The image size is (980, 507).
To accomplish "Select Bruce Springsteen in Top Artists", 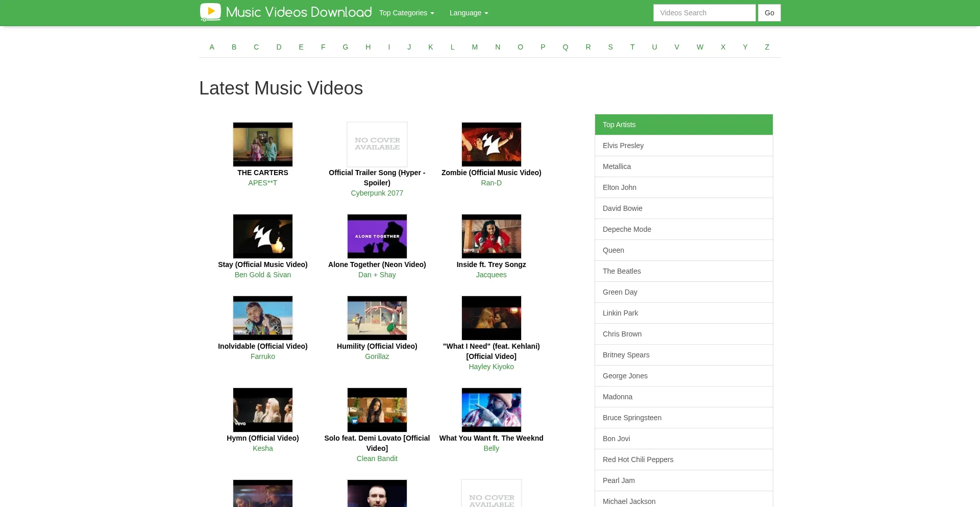I will [x=684, y=418].
